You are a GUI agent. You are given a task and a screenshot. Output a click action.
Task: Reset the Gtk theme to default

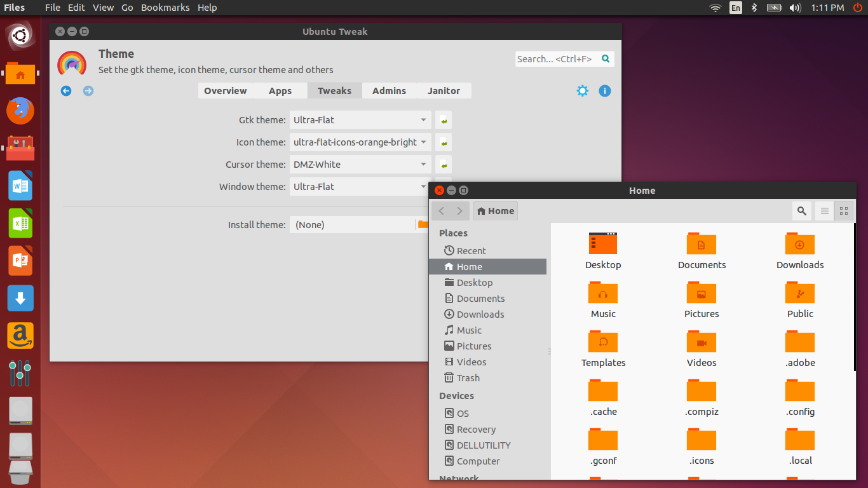[444, 120]
